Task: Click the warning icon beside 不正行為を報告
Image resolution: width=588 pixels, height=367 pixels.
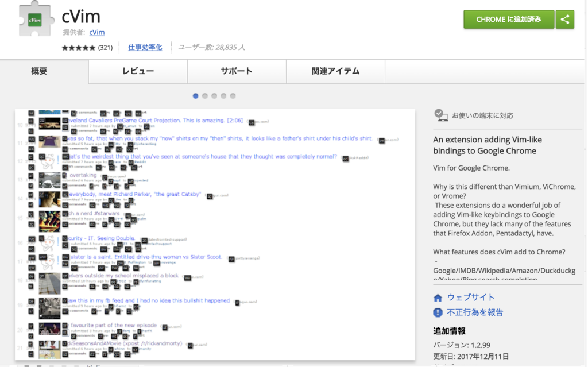Action: [x=438, y=312]
